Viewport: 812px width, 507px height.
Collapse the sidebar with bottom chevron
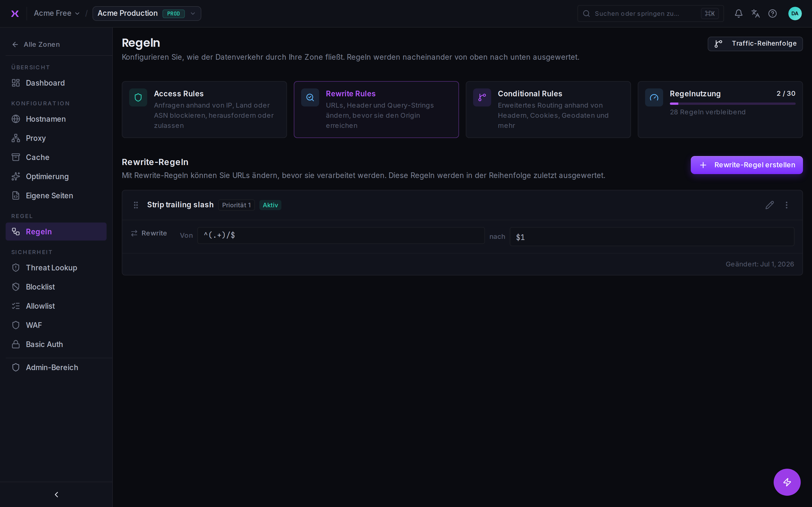pyautogui.click(x=56, y=494)
